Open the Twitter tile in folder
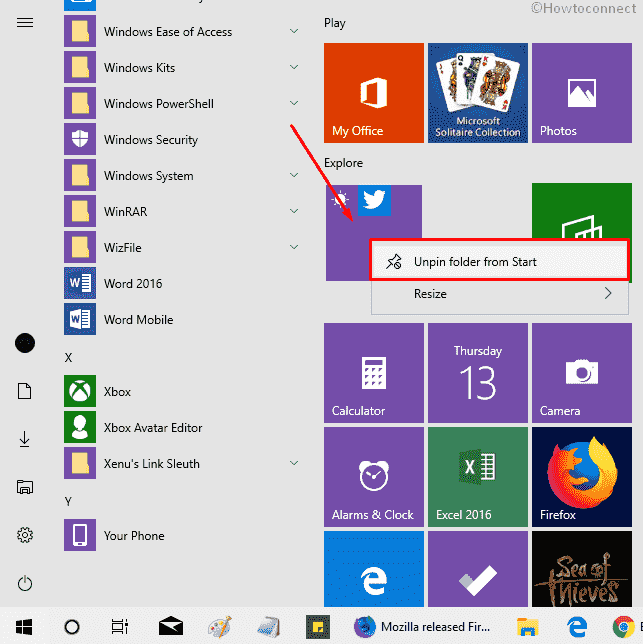Viewport: 643px width, 644px height. pyautogui.click(x=374, y=200)
